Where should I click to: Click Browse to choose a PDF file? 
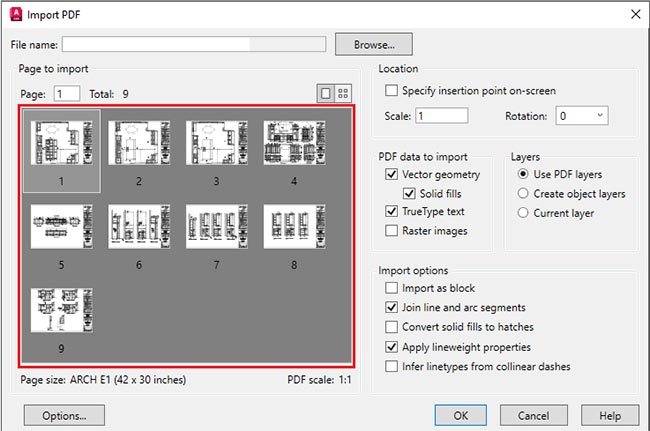[x=373, y=44]
